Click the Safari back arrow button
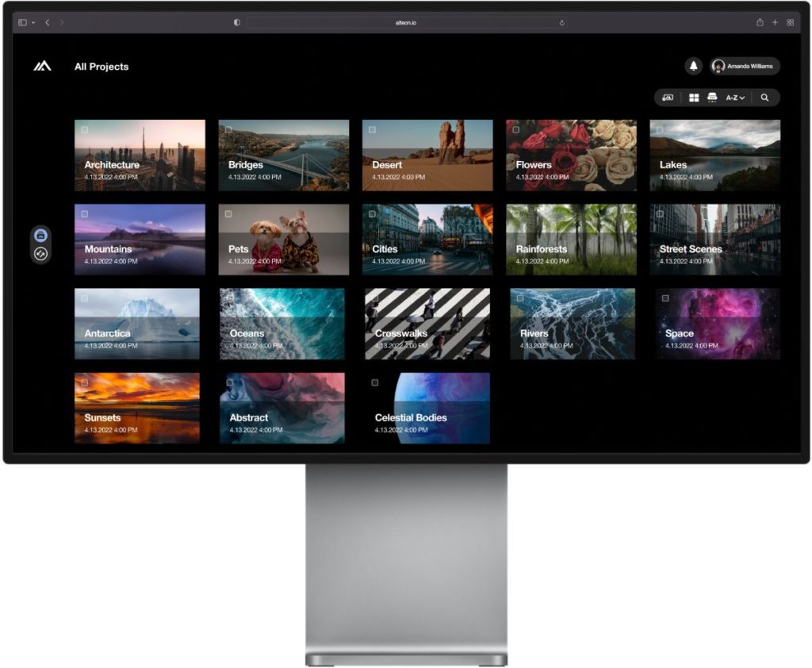Viewport: 812px width, 668px height. (x=48, y=23)
